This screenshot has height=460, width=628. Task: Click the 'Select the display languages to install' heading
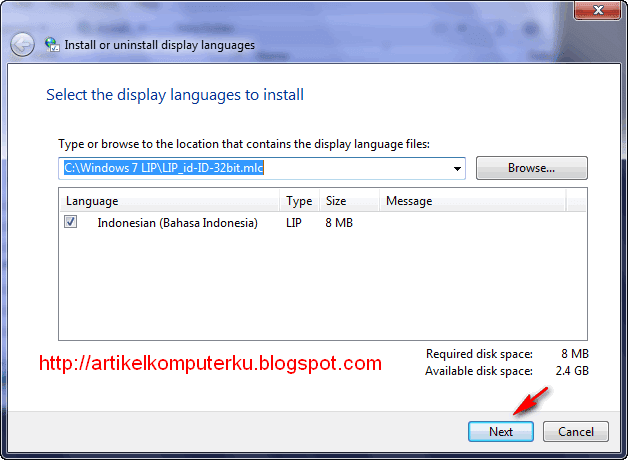pos(175,95)
